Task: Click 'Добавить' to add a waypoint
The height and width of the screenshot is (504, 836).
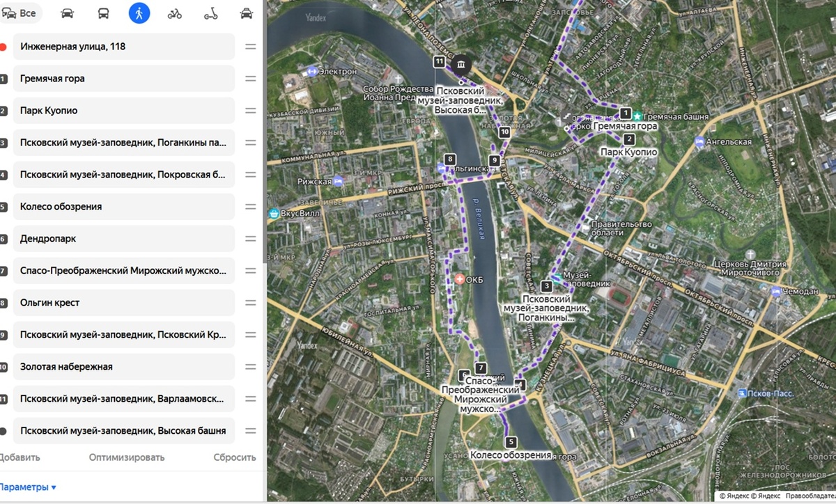Action: 20,457
